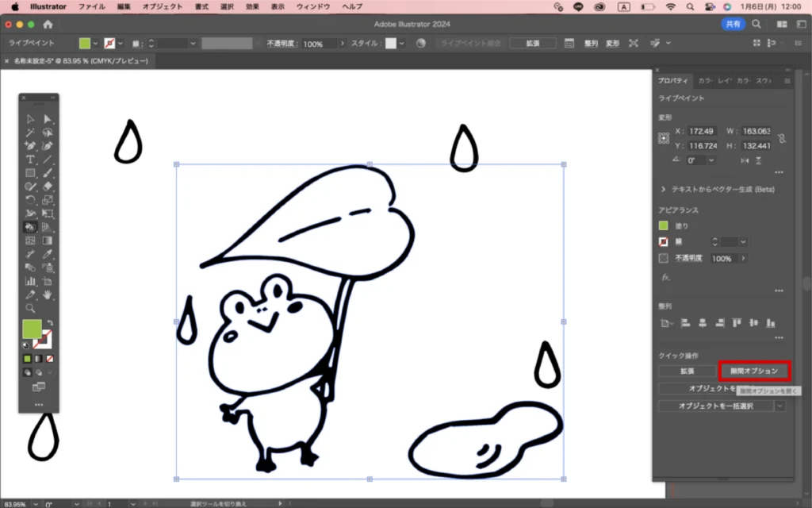This screenshot has height=508, width=812.
Task: Expand テキストからベクター生成 (Beta) section
Action: point(663,190)
